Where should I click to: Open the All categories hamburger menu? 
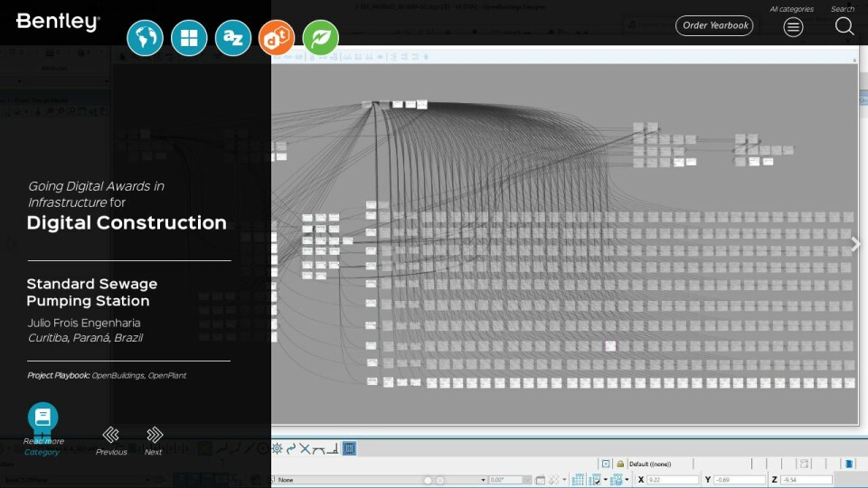coord(793,26)
